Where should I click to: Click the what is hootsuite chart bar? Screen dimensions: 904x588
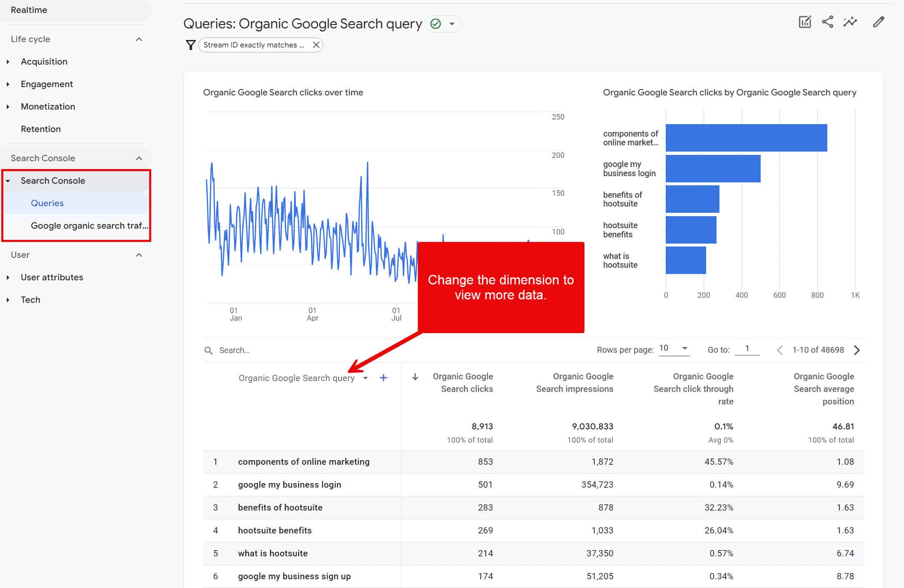686,260
